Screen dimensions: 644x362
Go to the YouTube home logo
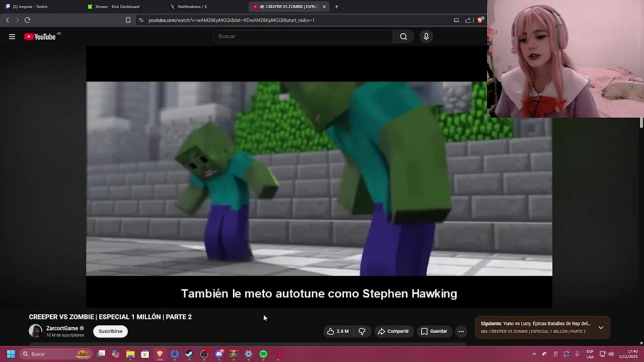(40, 37)
